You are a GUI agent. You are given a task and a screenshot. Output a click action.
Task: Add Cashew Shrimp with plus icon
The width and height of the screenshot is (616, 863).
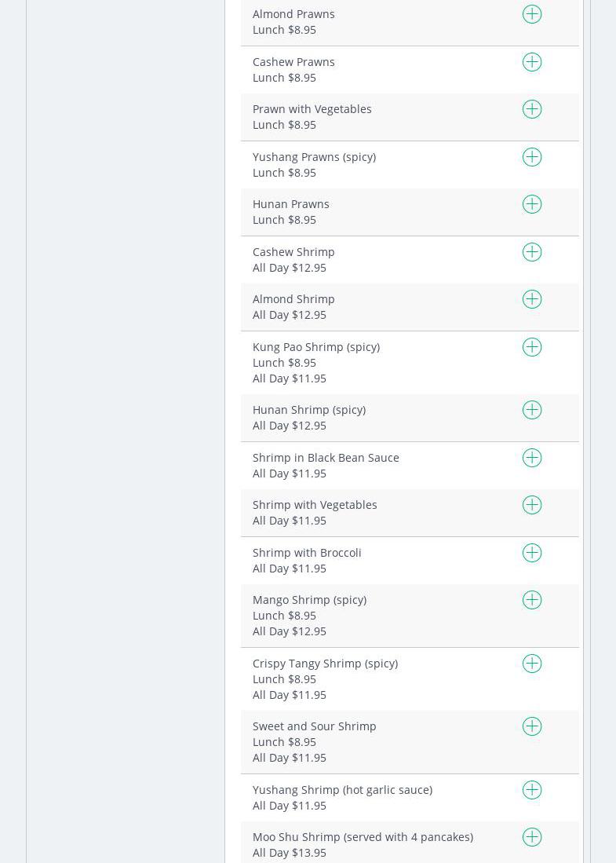532,252
